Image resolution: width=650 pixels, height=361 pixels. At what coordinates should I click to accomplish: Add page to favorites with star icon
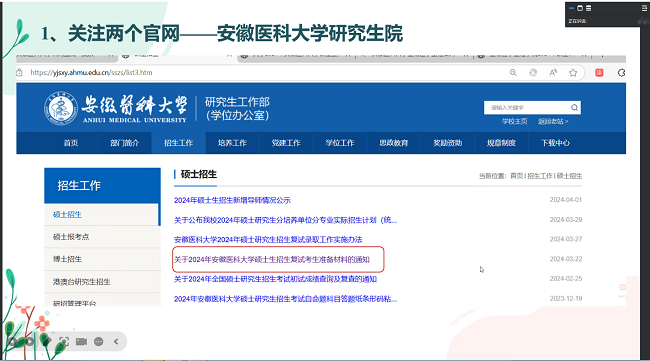573,73
